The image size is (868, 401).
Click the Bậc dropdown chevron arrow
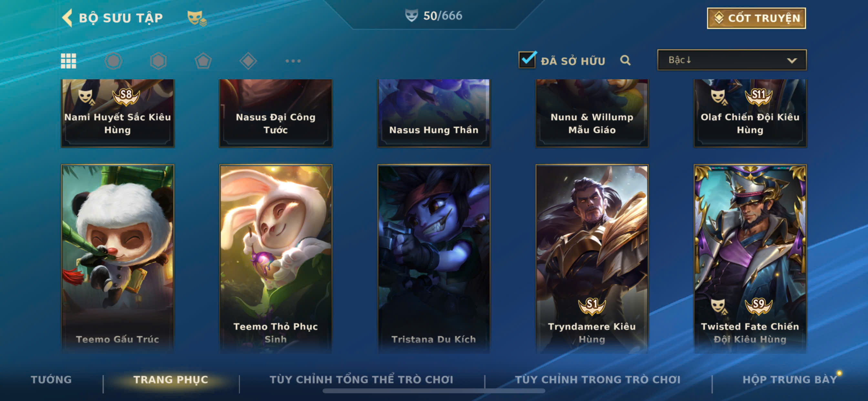(x=791, y=61)
